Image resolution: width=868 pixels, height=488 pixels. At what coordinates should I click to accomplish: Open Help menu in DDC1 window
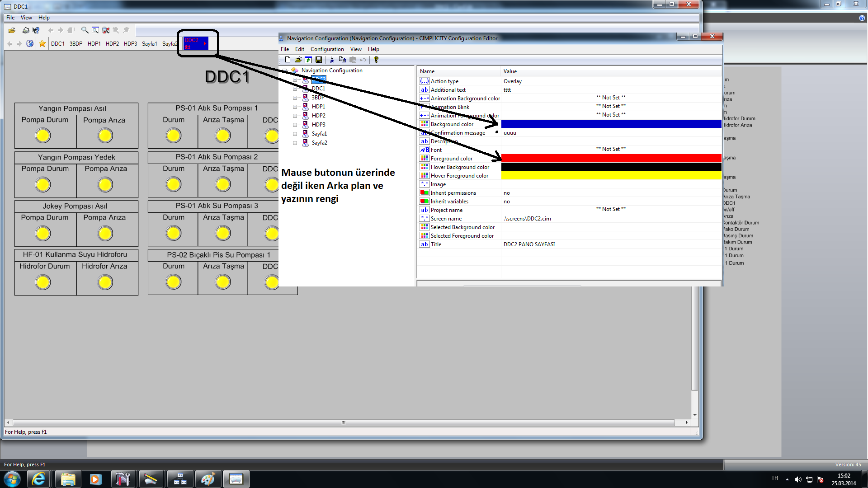[x=44, y=18]
